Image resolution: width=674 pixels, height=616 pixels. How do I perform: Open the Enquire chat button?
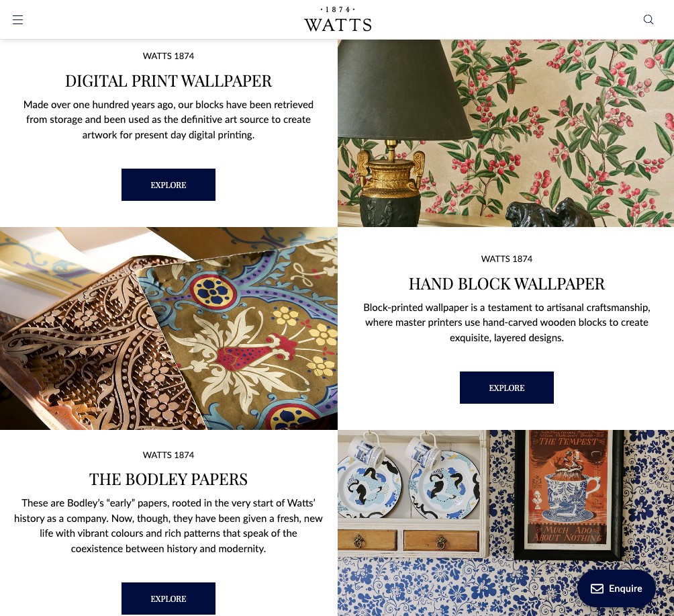tap(616, 588)
